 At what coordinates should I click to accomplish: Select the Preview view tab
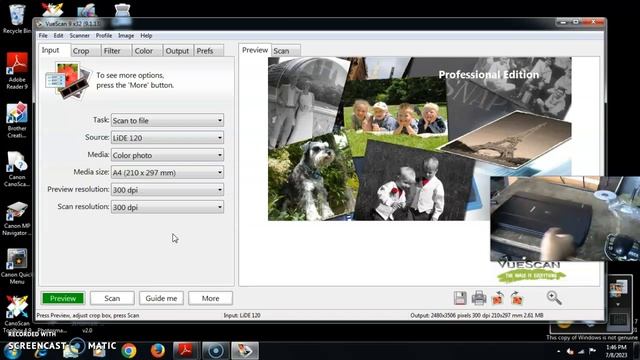pyautogui.click(x=255, y=50)
